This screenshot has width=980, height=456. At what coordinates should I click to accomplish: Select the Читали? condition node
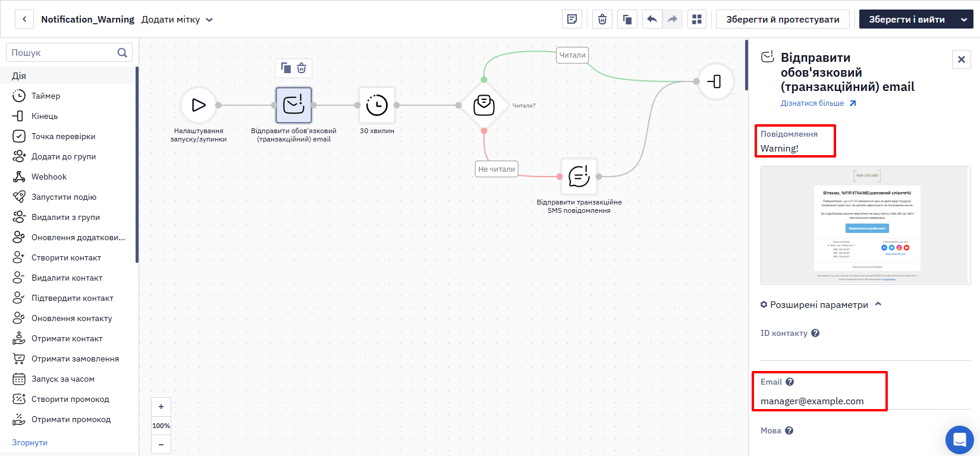484,105
